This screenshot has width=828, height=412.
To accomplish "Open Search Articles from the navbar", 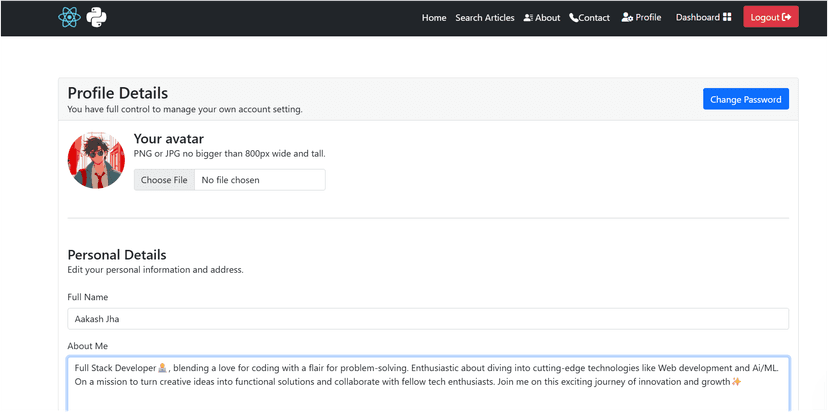I will (x=485, y=18).
